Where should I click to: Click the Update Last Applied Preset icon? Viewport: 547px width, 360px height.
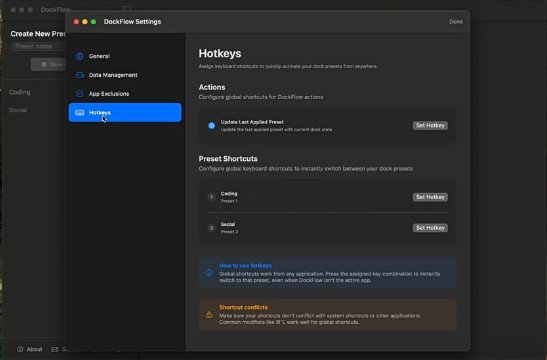211,126
